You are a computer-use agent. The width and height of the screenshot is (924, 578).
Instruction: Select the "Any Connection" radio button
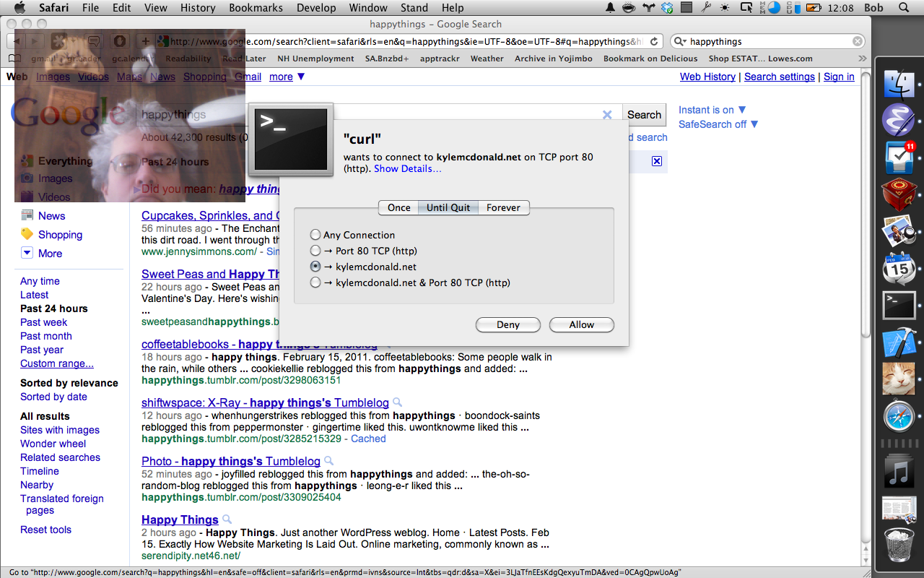click(315, 235)
